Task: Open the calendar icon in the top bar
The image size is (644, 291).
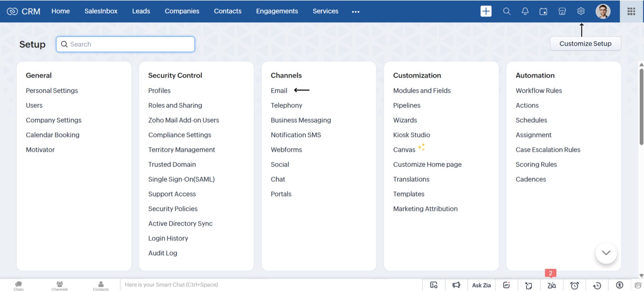Action: (543, 11)
